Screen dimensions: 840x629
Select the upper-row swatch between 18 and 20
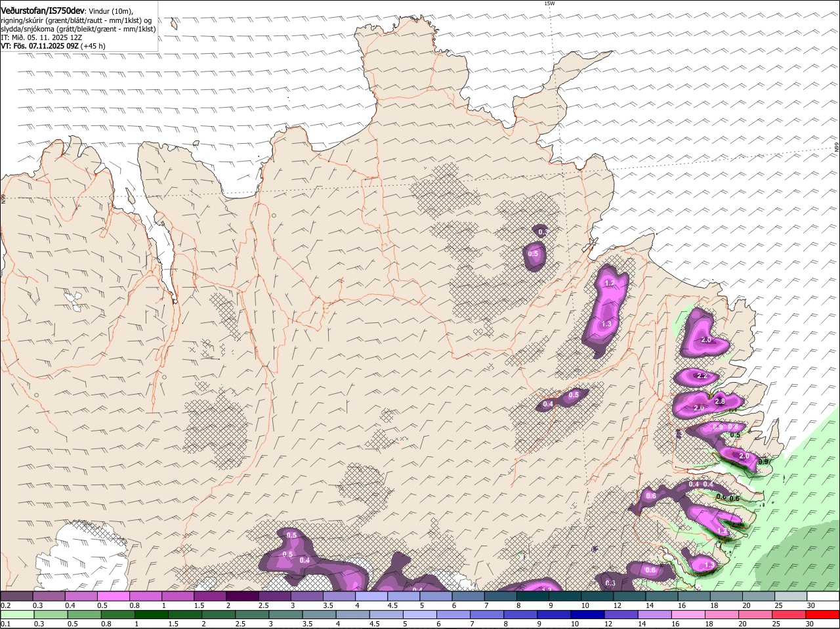coord(726,596)
